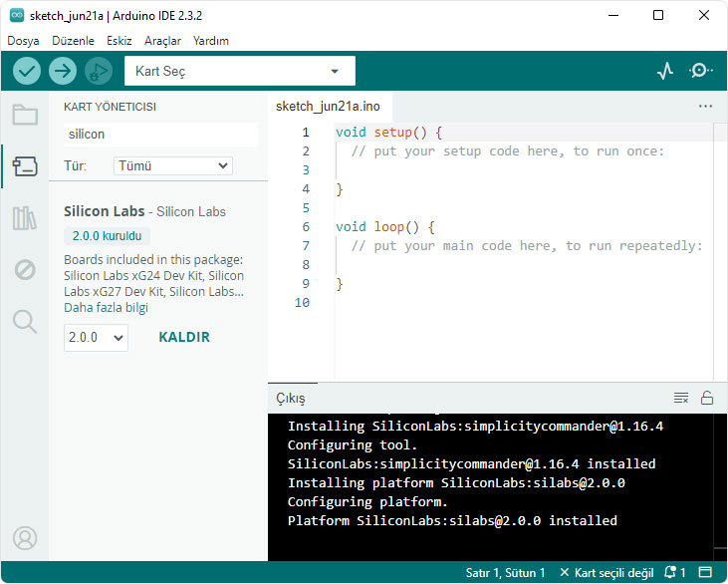728x584 pixels.
Task: Click the KALDIR remove button
Action: 184,337
